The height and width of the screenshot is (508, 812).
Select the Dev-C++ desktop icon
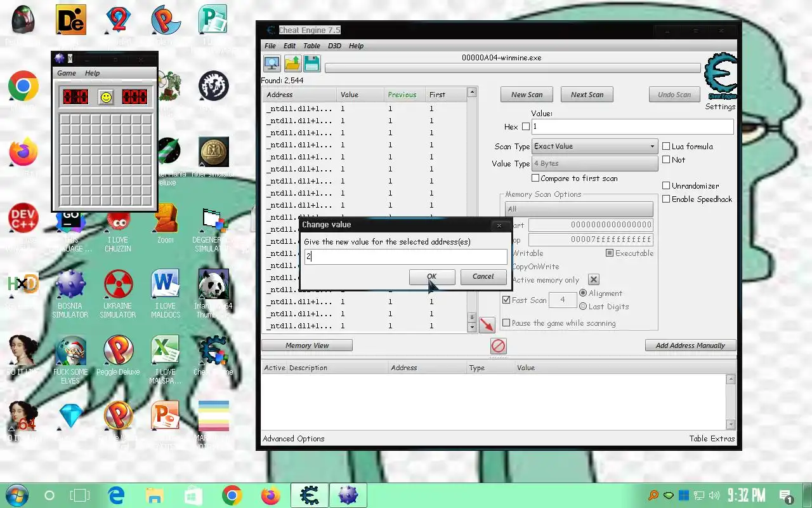pyautogui.click(x=23, y=219)
